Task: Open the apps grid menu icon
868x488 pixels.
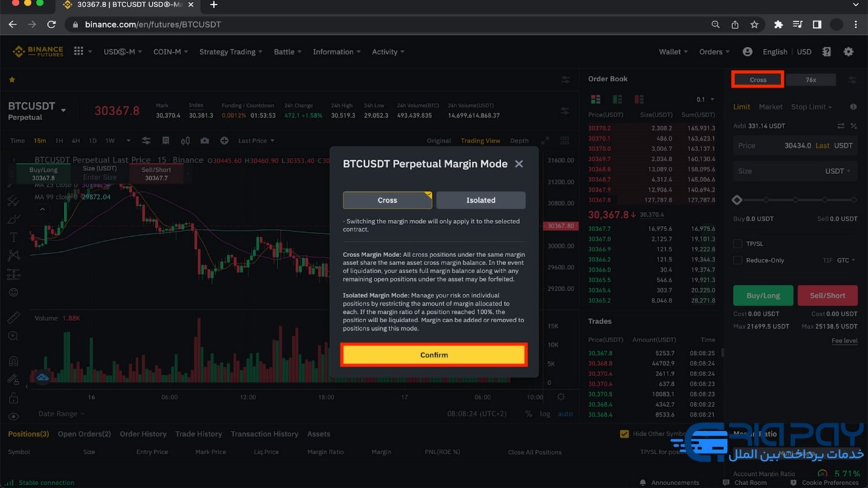Action: point(78,52)
